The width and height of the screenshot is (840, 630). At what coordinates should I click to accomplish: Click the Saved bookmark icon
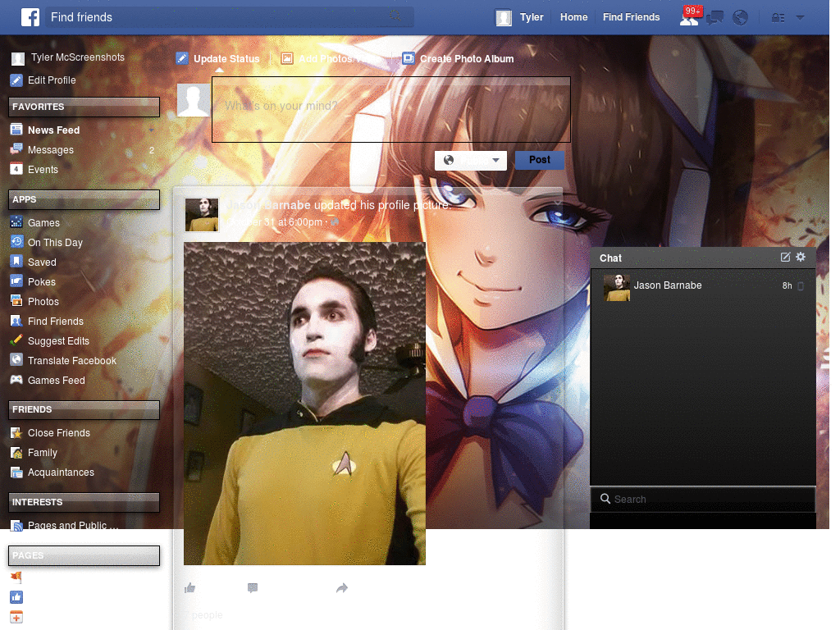(x=16, y=262)
